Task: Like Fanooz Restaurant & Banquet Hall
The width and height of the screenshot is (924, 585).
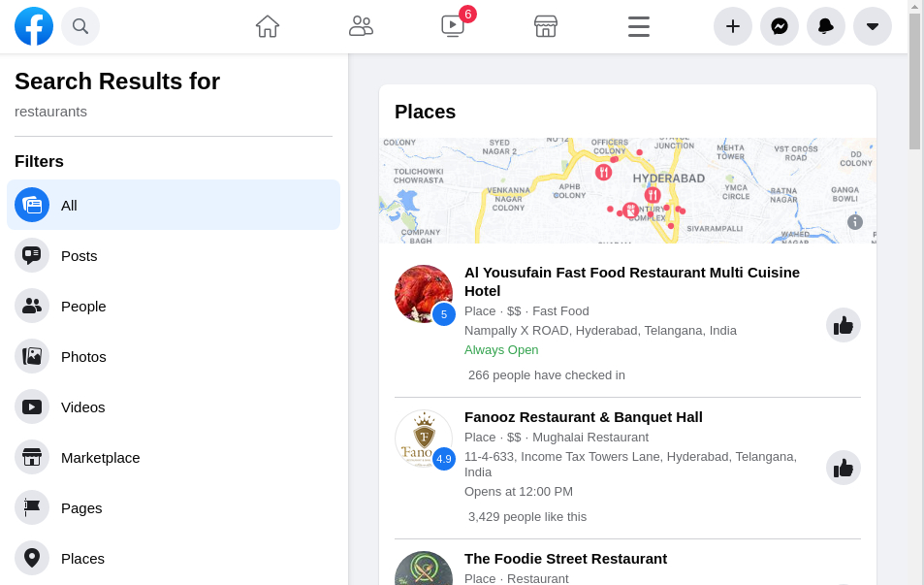Action: [843, 467]
